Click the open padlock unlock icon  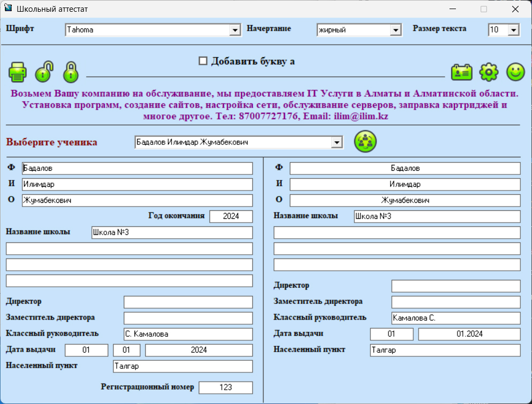tap(44, 72)
